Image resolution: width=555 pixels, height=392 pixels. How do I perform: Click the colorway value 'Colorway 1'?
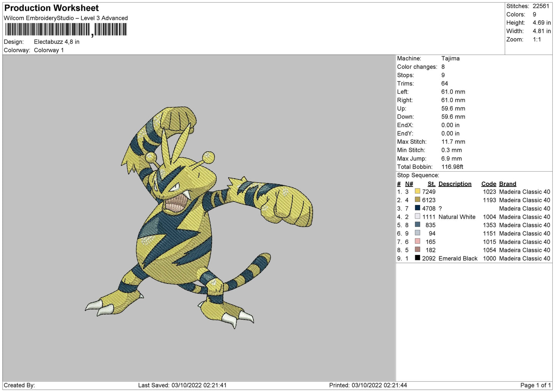tap(49, 50)
